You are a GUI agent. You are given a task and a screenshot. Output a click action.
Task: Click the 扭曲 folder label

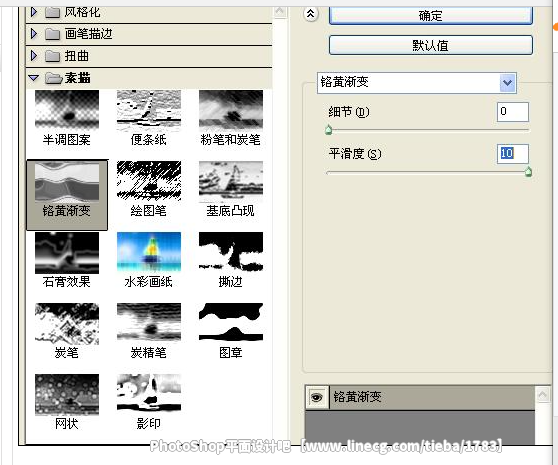77,56
